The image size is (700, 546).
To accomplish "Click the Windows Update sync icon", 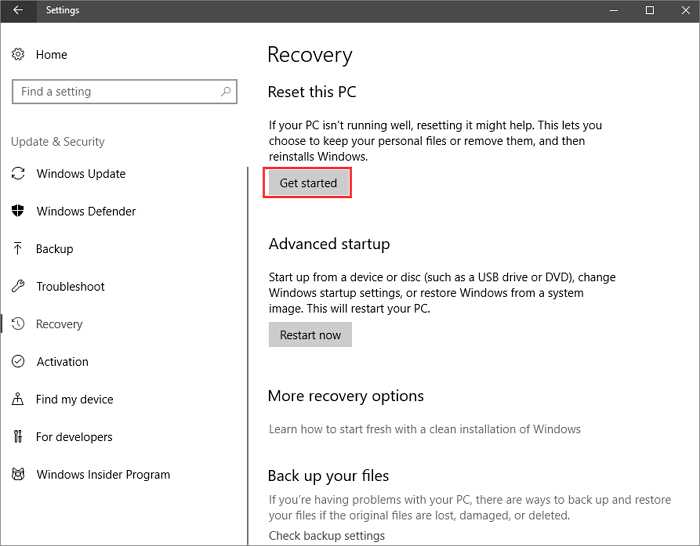I will tap(18, 174).
